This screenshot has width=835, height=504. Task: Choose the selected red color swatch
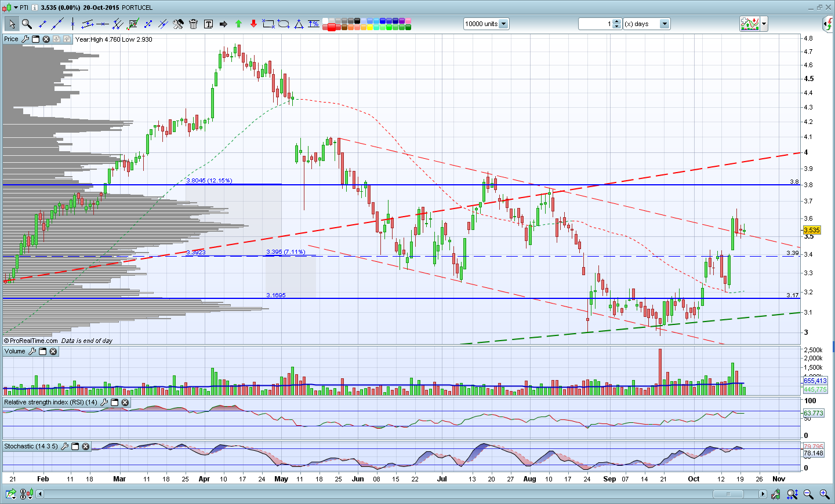tap(332, 27)
